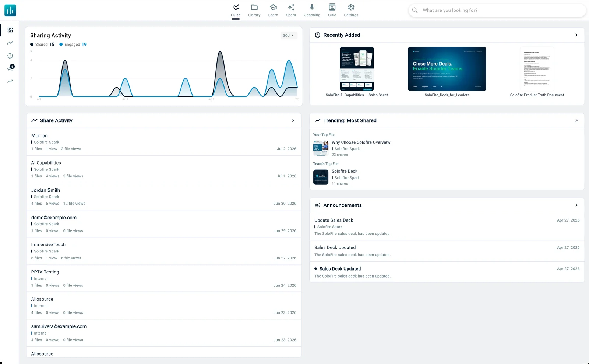The height and width of the screenshot is (364, 589).
Task: Click the activity line-chart icon in left sidebar
Action: 10,43
